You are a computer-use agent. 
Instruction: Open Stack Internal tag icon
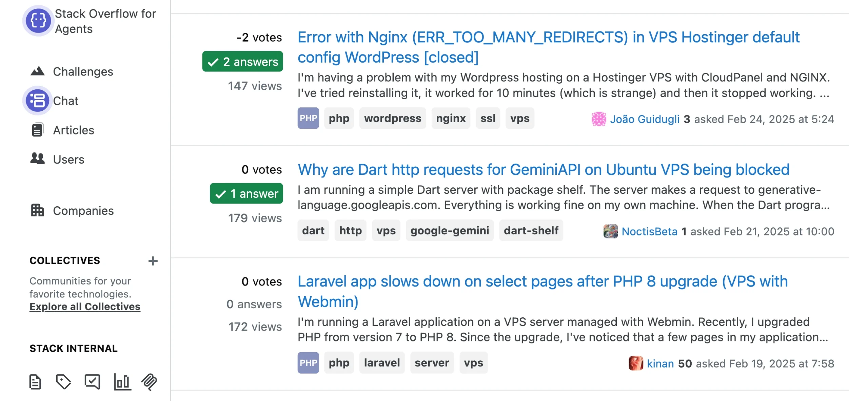pos(63,382)
